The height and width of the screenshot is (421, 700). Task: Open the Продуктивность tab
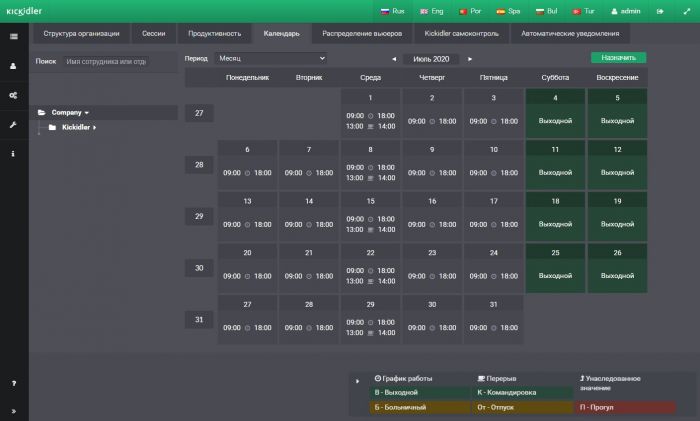point(215,33)
